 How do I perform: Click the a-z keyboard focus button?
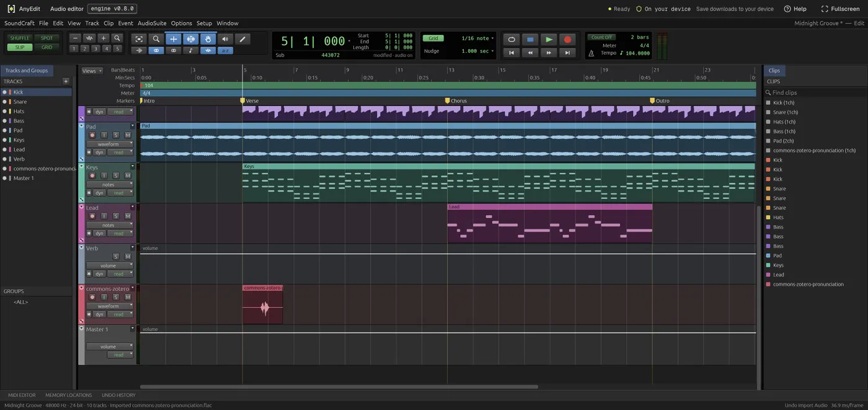click(225, 51)
